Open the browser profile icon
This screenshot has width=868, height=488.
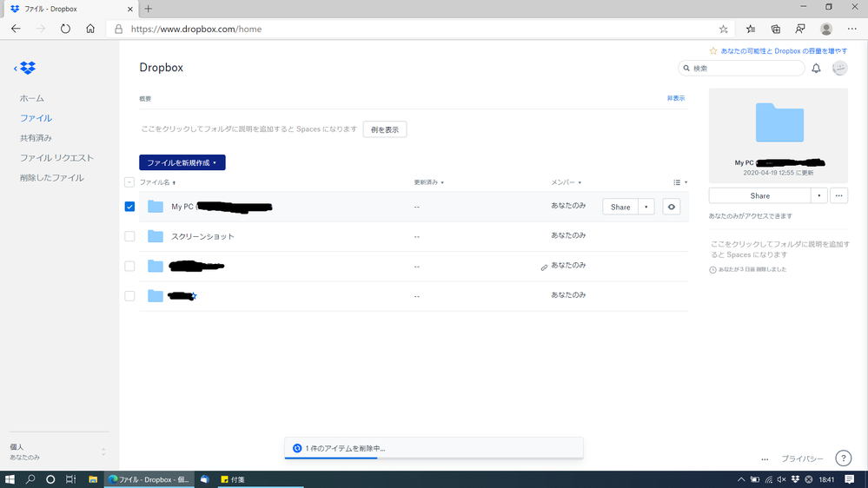tap(826, 29)
